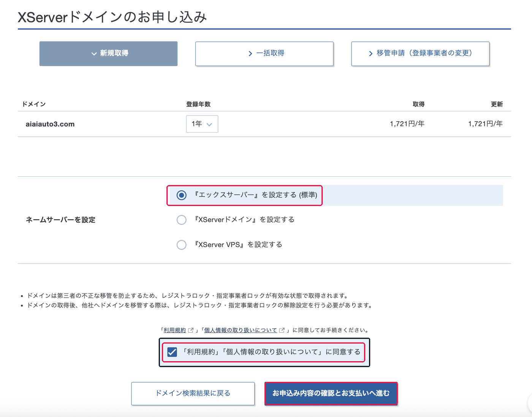
Task: Open the 登録年数 1年 dropdown
Action: 202,124
